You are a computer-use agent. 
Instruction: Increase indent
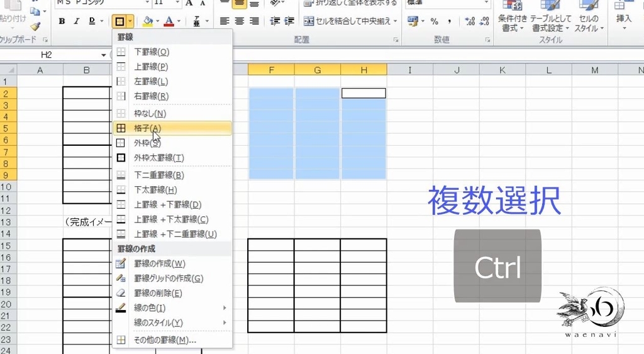[x=289, y=21]
